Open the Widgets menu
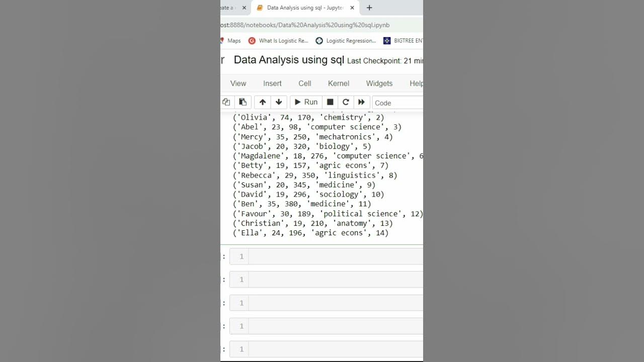Screen dimensions: 644x362 click(x=379, y=83)
